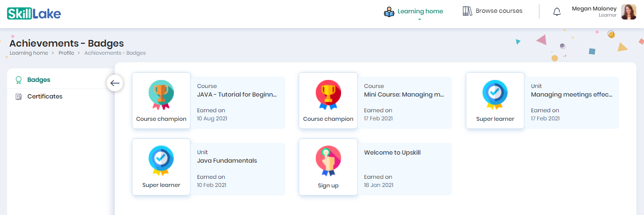Click the JAVA Tutorial Course champion trophy badge

pyautogui.click(x=161, y=95)
